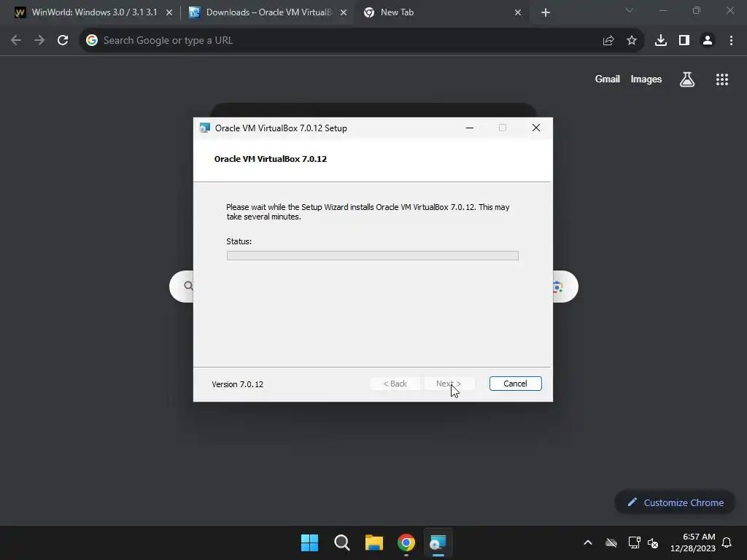Image resolution: width=747 pixels, height=560 pixels.
Task: Go forward in Chrome
Action: point(39,41)
